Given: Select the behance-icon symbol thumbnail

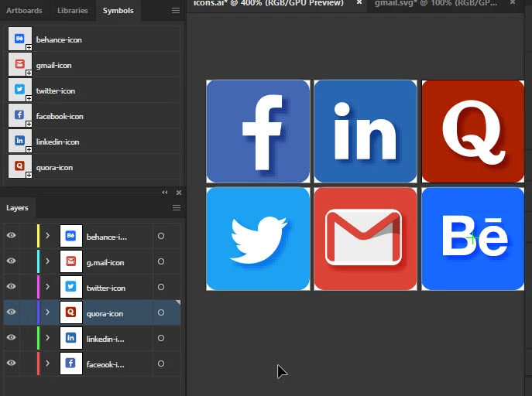Looking at the screenshot, I should (19, 39).
